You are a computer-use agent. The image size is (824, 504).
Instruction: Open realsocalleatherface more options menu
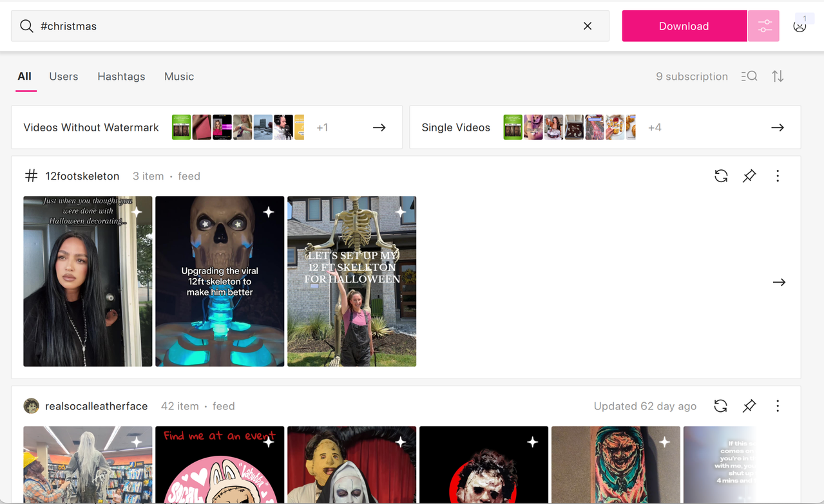778,406
